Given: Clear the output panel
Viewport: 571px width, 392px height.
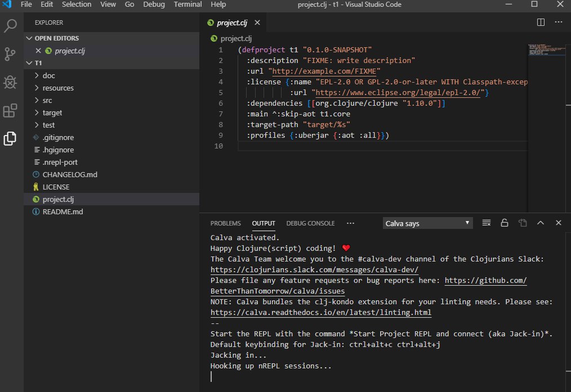Looking at the screenshot, I should point(487,223).
